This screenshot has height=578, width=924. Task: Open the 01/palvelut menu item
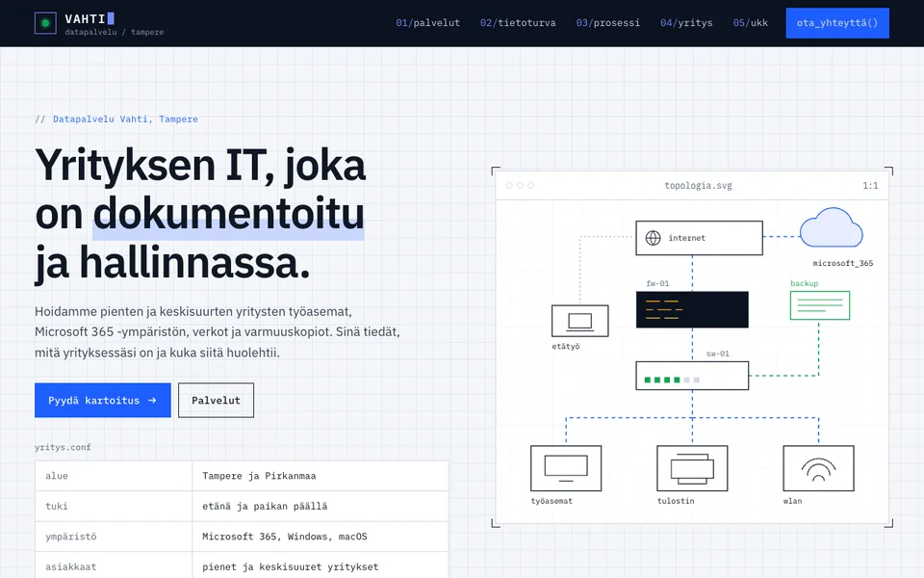[x=427, y=23]
